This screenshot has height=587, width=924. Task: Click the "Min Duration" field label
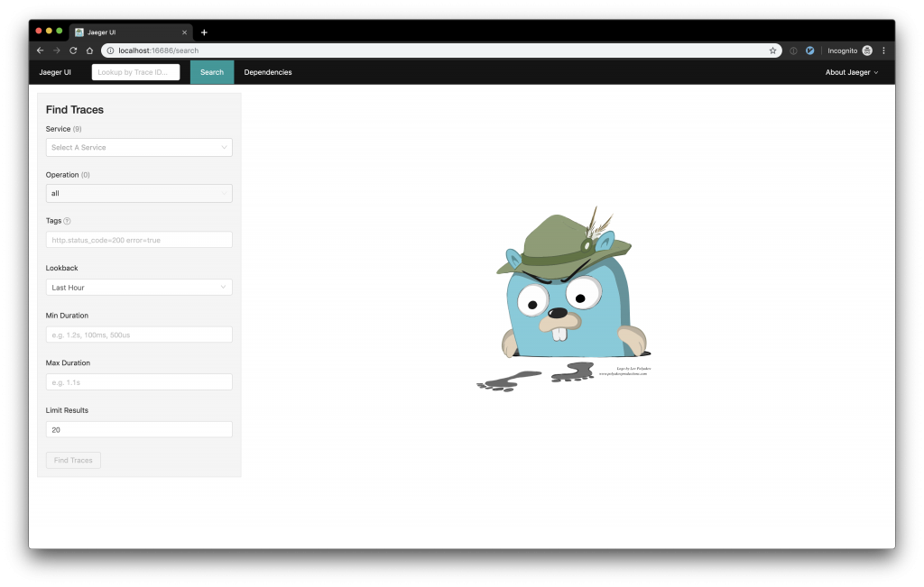67,316
